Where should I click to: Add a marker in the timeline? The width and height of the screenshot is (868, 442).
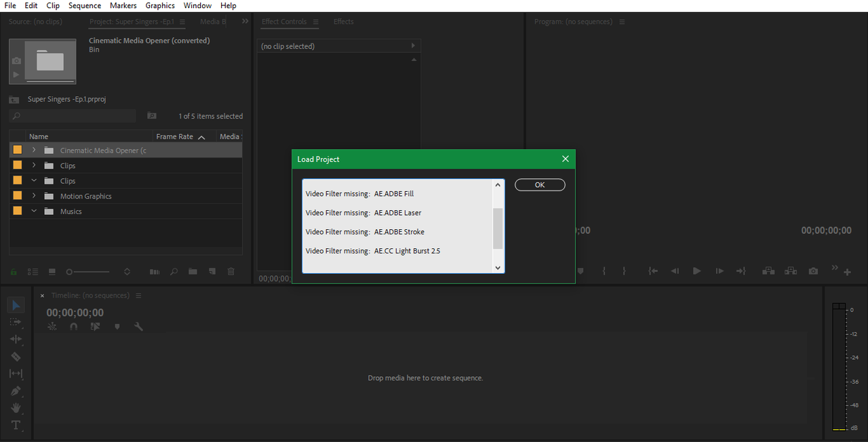pos(117,327)
